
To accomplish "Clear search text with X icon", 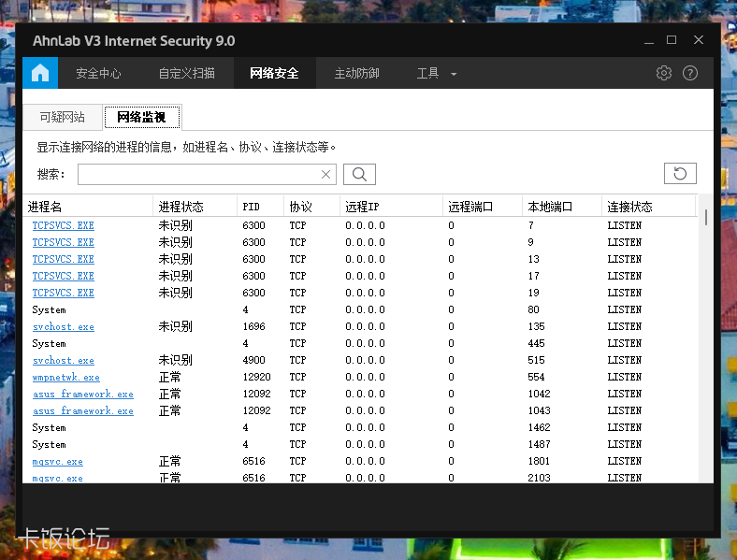I will 326,174.
